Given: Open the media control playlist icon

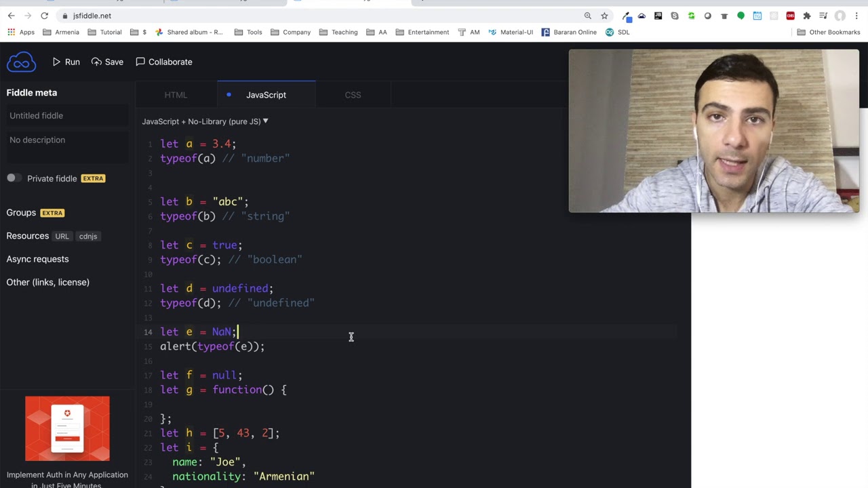Looking at the screenshot, I should (x=823, y=16).
